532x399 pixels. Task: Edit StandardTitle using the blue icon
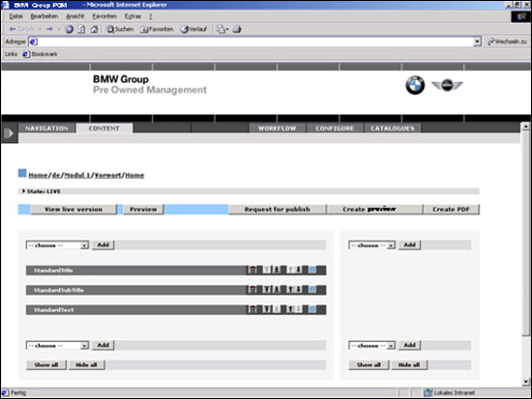pos(312,270)
